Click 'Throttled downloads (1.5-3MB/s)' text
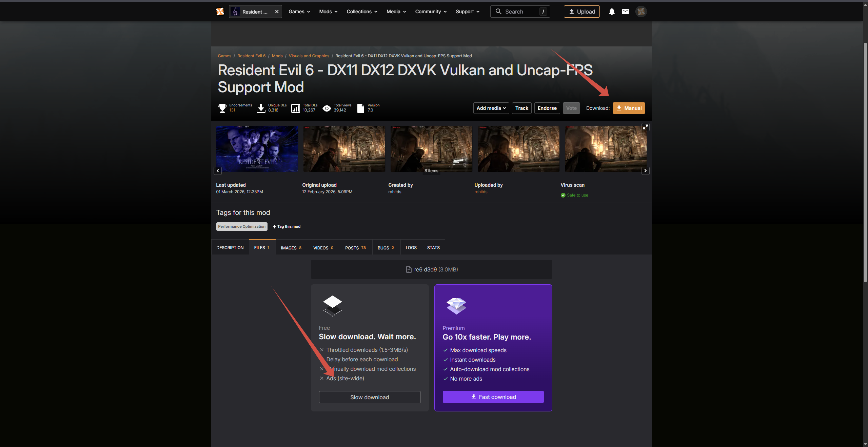 point(367,350)
